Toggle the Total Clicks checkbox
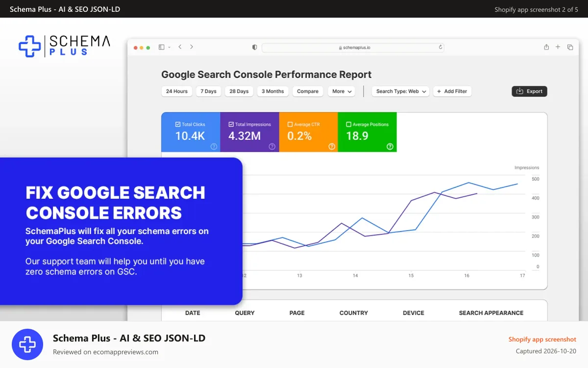588x368 pixels. [178, 125]
